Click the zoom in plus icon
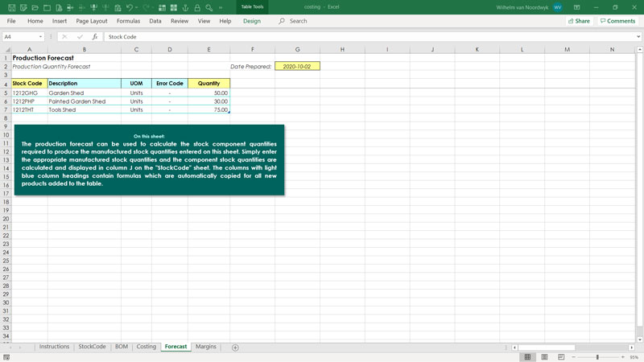 (x=623, y=357)
